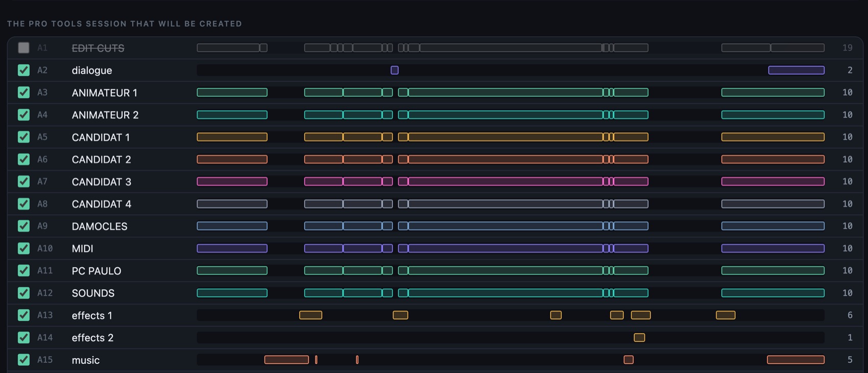
Task: Uncheck the effects 1 track checkbox
Action: (x=23, y=315)
